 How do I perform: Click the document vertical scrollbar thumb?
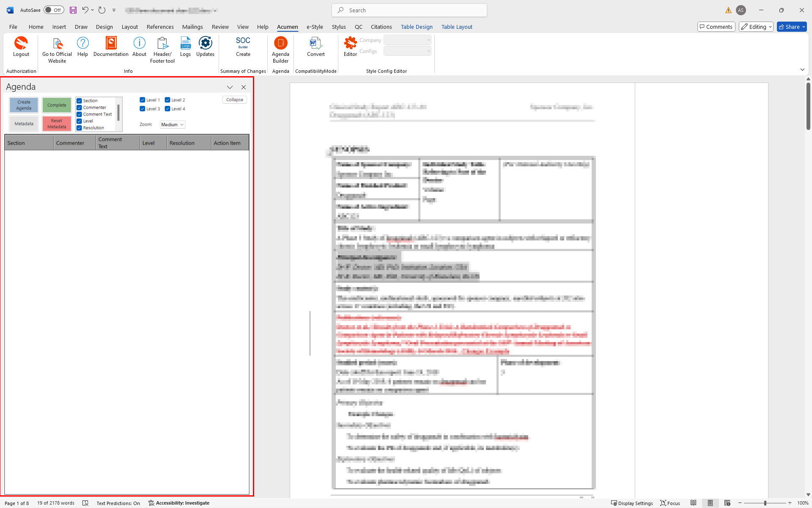(x=808, y=106)
